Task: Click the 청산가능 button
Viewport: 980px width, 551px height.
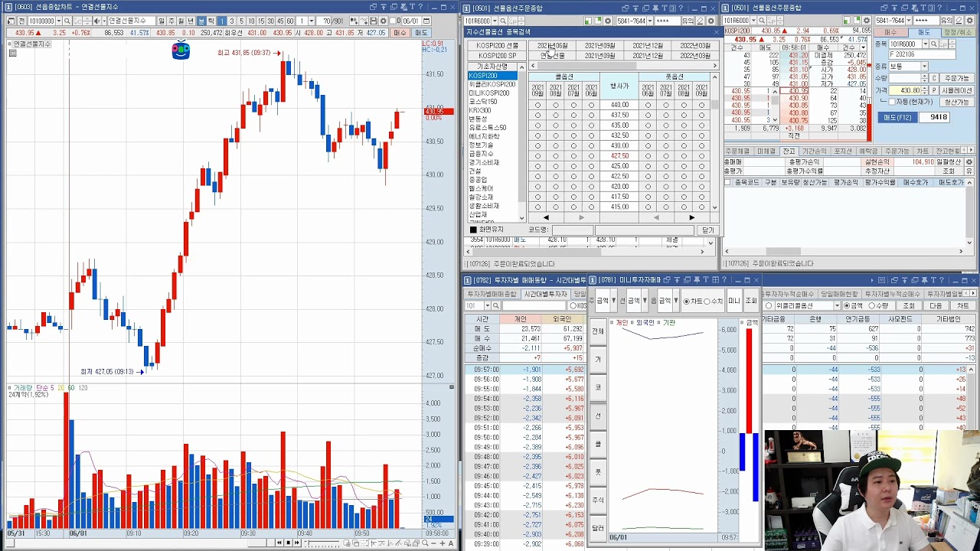Action: pyautogui.click(x=957, y=102)
